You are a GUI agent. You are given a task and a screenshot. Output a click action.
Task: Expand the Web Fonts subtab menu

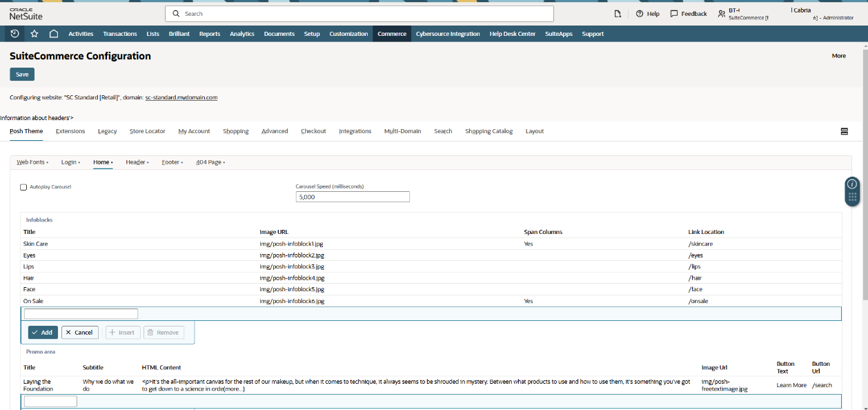(x=32, y=162)
